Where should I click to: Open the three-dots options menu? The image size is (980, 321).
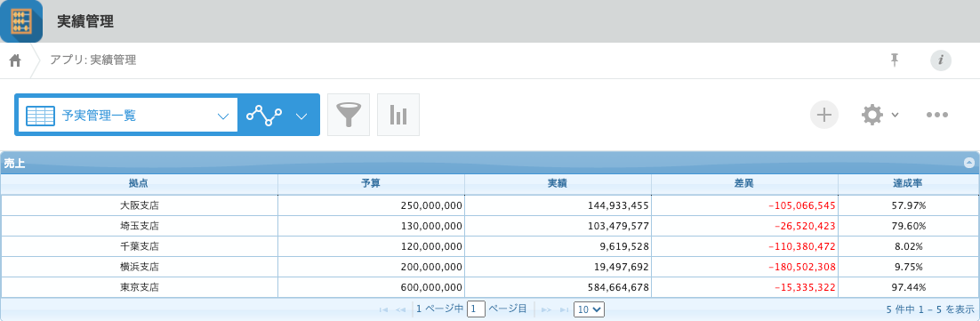tap(937, 115)
